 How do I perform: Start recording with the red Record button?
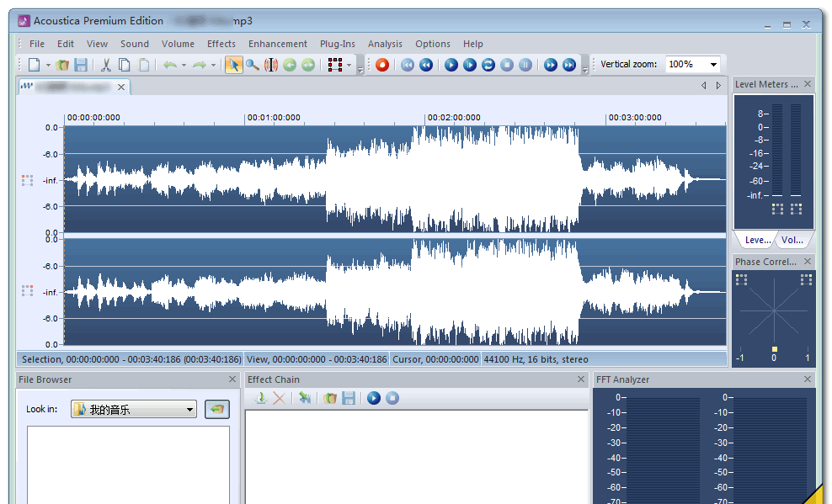coord(382,65)
